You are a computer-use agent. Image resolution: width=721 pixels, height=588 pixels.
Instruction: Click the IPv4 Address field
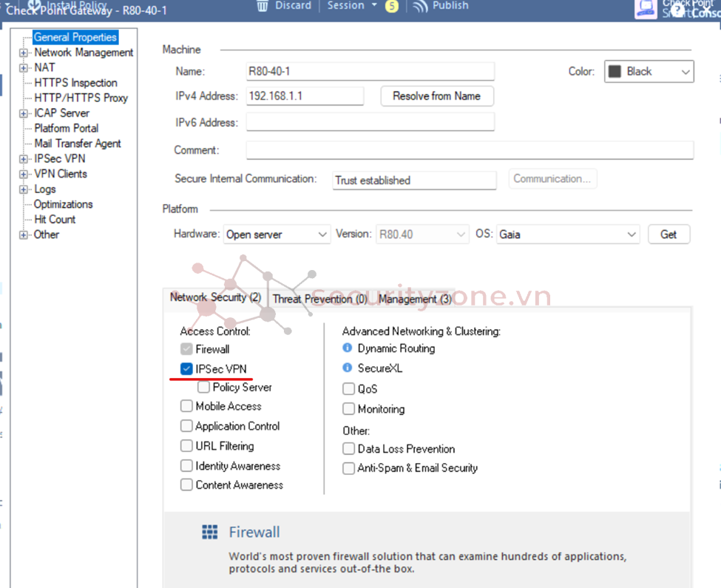(x=305, y=96)
